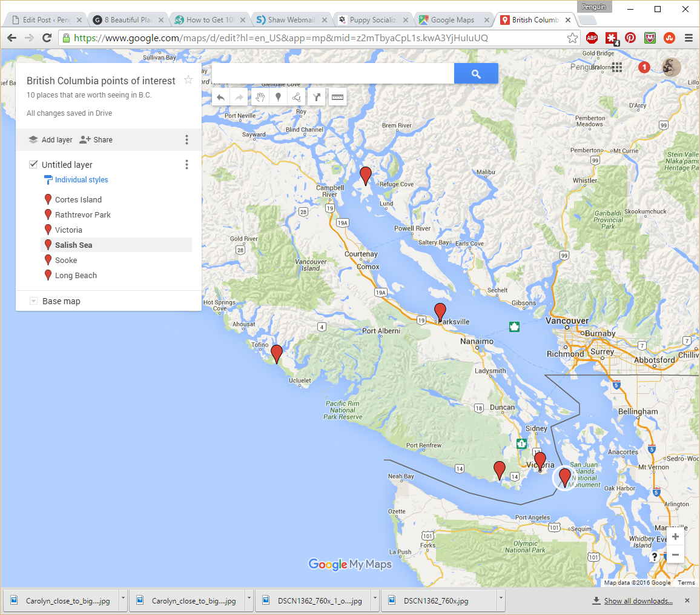
Task: Bookmark this page with the star
Action: click(x=572, y=38)
